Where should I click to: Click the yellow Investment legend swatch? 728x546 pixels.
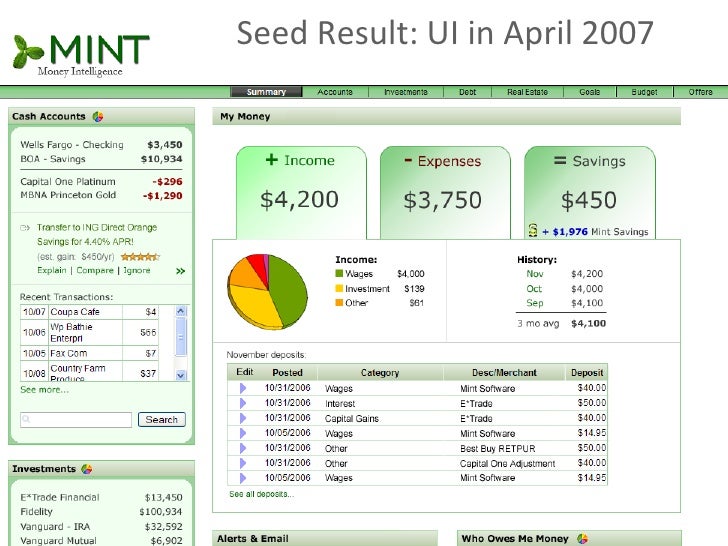[x=339, y=288]
